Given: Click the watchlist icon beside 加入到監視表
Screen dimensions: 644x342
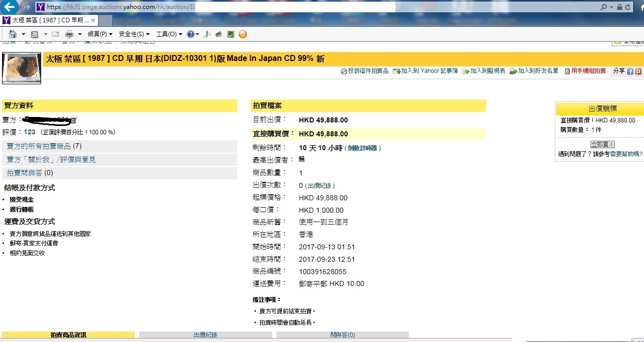Looking at the screenshot, I should 466,71.
